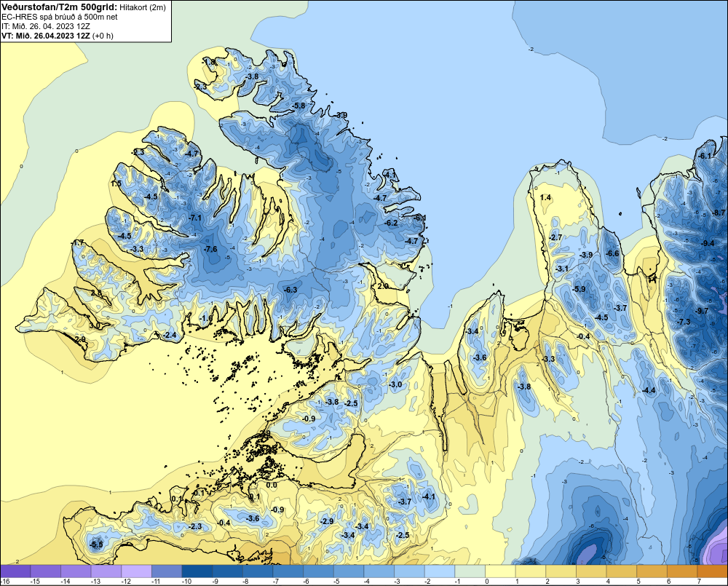728x586 pixels.
Task: Click legend swatch between -15 and -14
Action: point(45,571)
